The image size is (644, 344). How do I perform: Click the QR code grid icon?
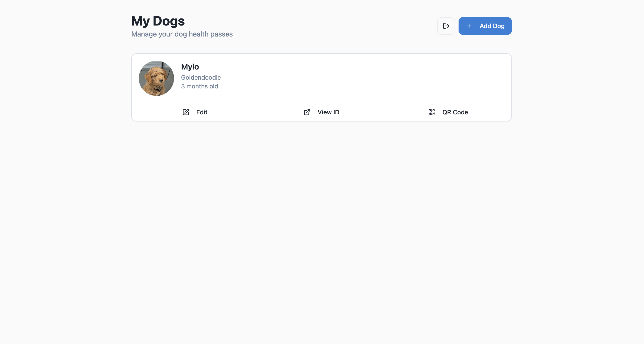click(x=431, y=112)
